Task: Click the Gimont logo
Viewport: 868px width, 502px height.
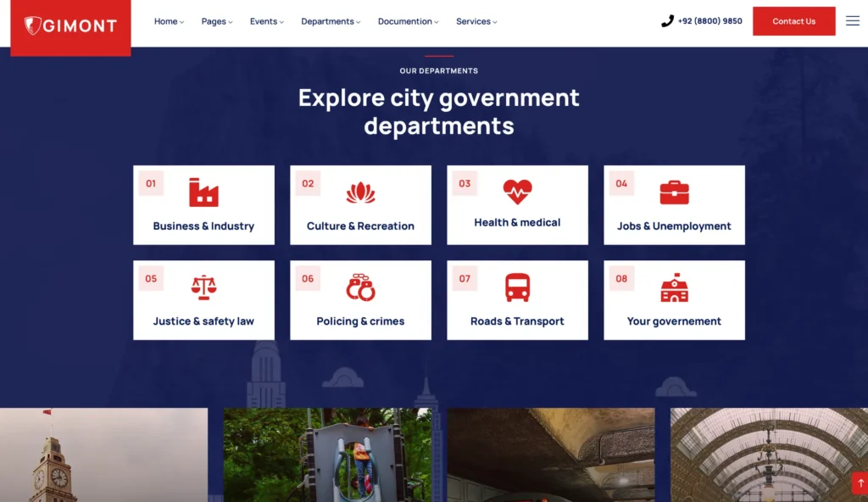Action: [x=70, y=26]
